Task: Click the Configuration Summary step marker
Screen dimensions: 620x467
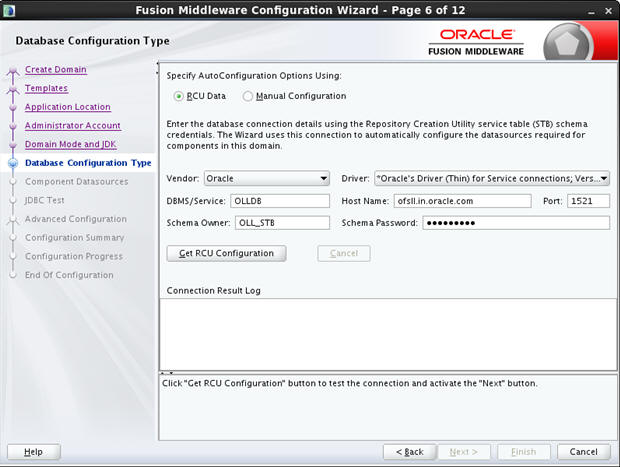Action: point(13,238)
